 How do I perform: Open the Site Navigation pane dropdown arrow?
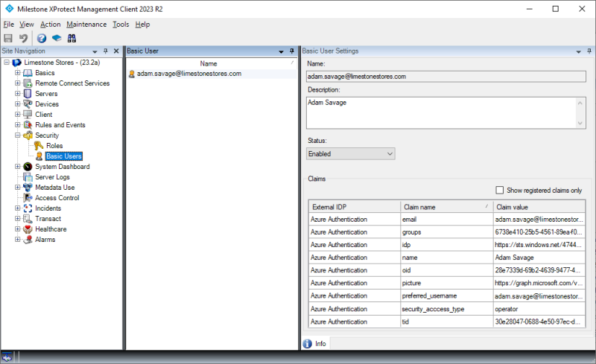[x=95, y=51]
